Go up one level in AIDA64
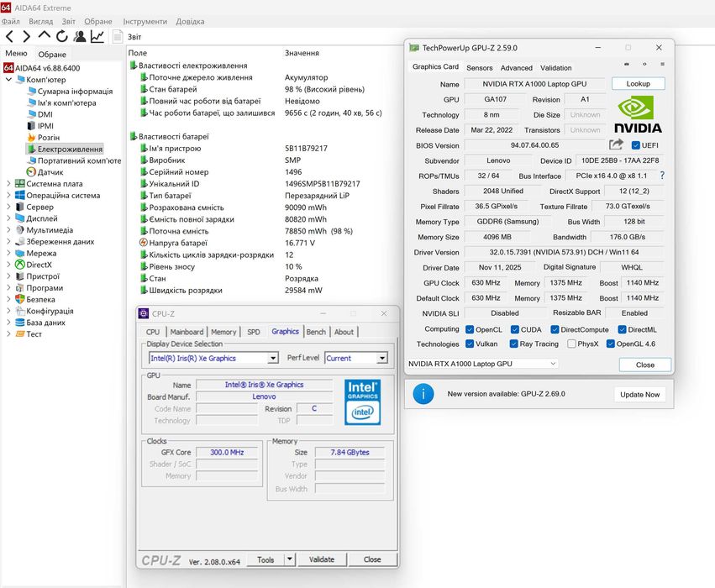 tap(44, 35)
